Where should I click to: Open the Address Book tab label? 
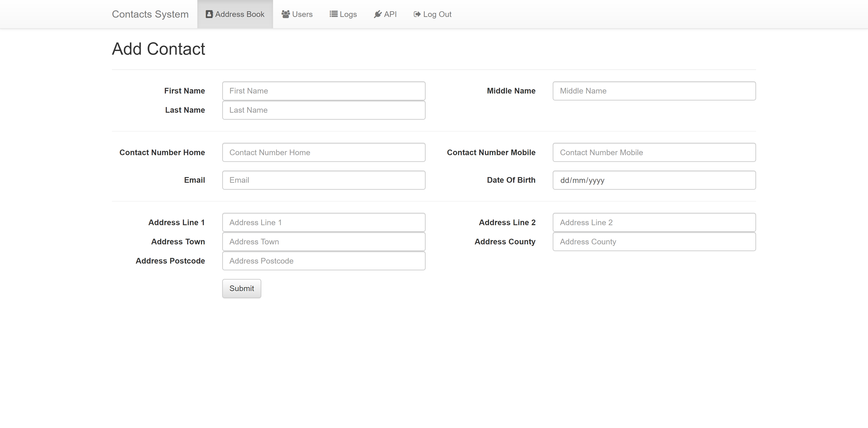(240, 14)
